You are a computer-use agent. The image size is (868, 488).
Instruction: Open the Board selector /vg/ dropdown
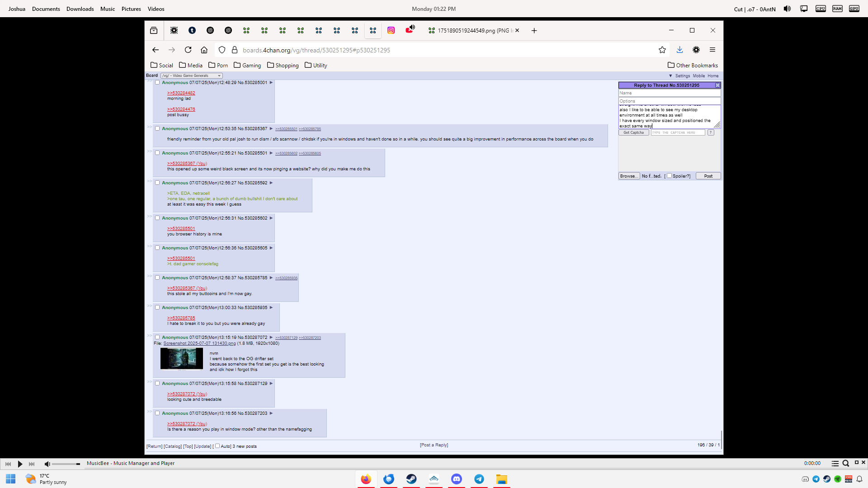[x=191, y=75]
